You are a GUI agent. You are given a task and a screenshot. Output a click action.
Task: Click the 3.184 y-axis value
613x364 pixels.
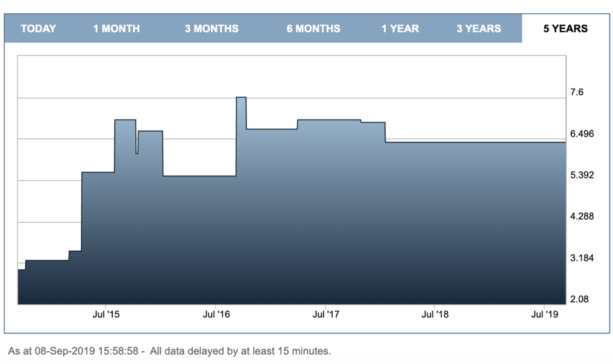coord(582,257)
